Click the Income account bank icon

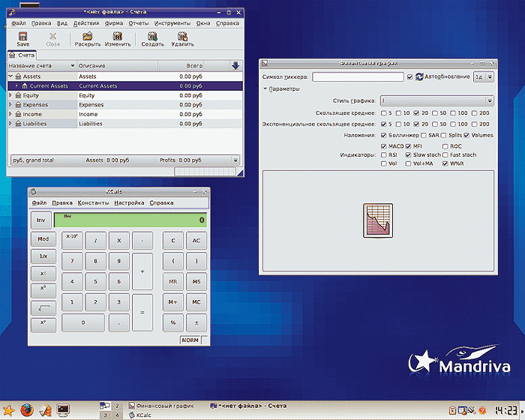pos(19,114)
